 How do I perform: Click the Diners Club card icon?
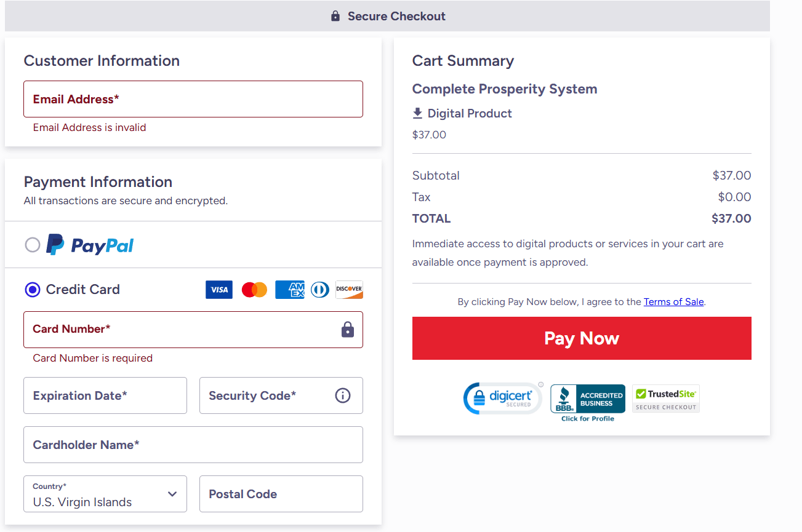tap(320, 290)
